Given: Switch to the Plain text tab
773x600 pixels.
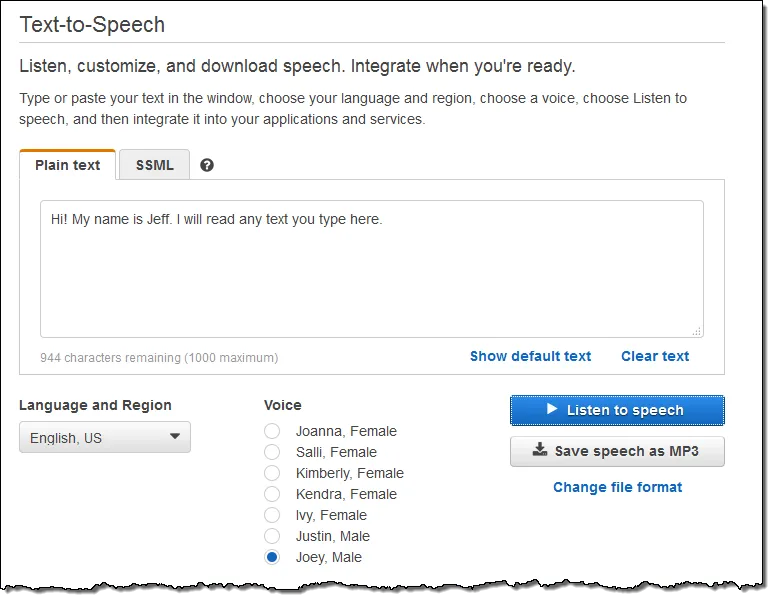Looking at the screenshot, I should click(x=68, y=165).
